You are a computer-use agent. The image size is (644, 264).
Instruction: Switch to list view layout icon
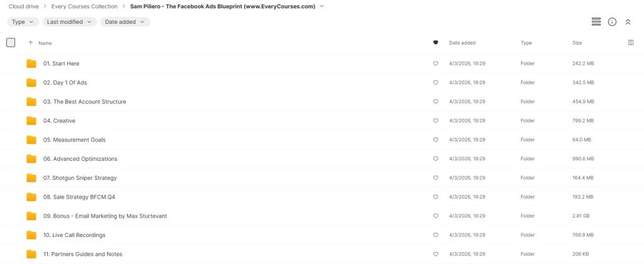(596, 22)
